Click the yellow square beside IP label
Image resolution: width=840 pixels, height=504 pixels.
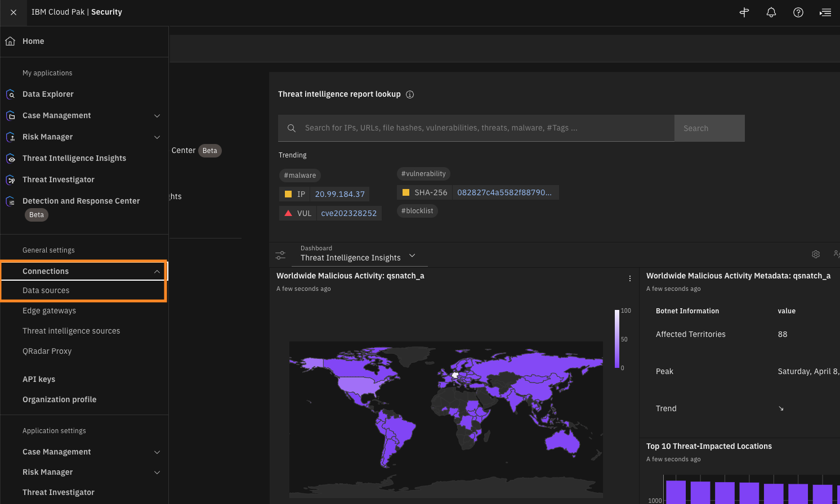point(288,194)
